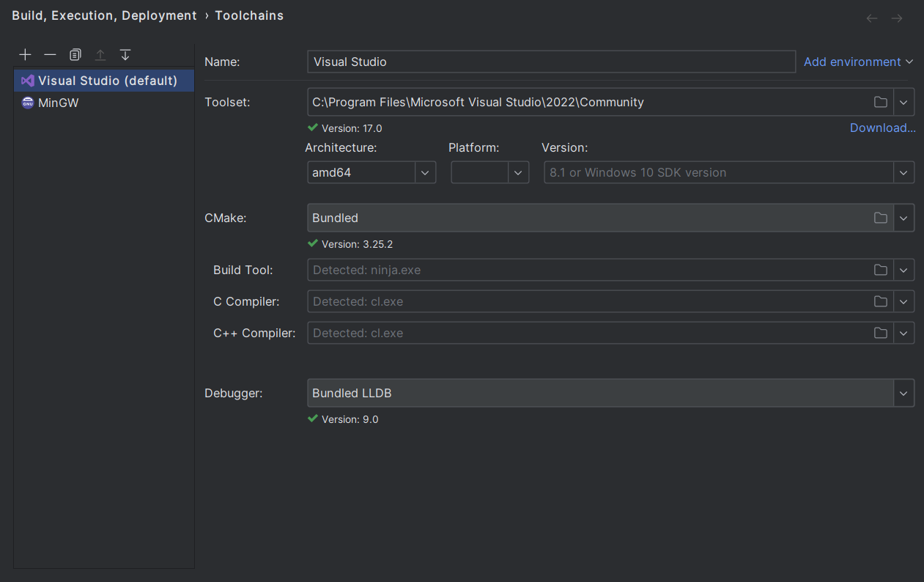Click the Toolchains breadcrumb title
The height and width of the screenshot is (582, 924).
(x=249, y=15)
